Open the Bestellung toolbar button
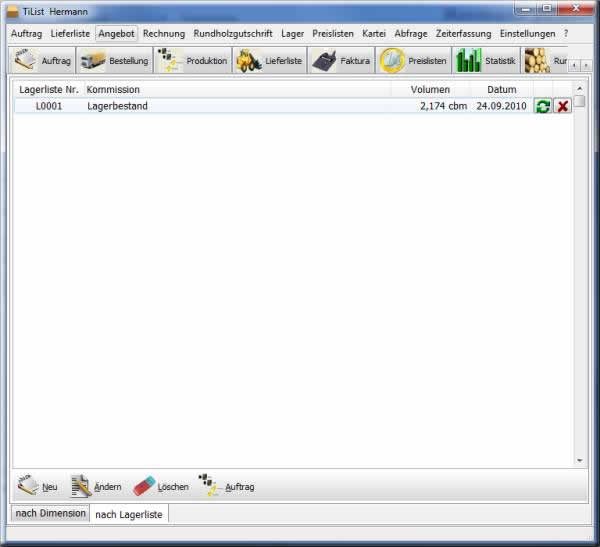This screenshot has width=600, height=547. (114, 60)
